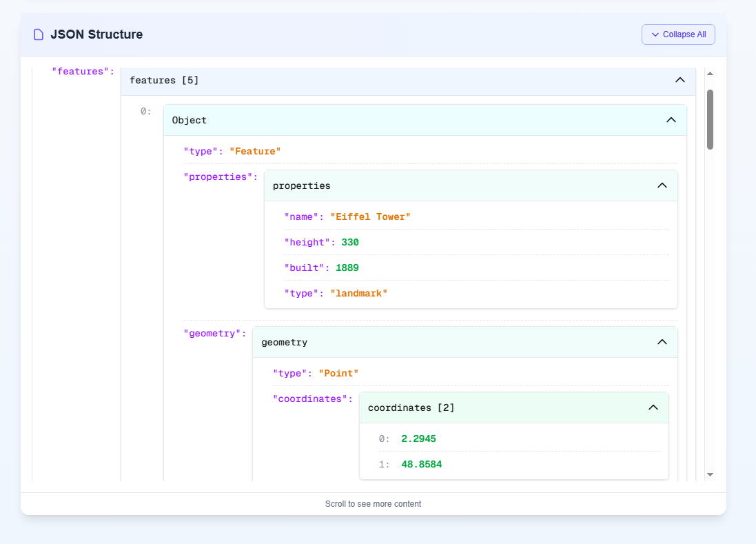Viewport: 756px width, 544px height.
Task: Click the vertical scrollbar thumb
Action: pyautogui.click(x=710, y=119)
